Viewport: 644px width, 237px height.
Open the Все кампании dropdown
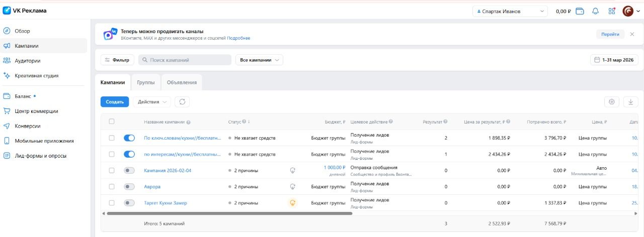pos(259,60)
